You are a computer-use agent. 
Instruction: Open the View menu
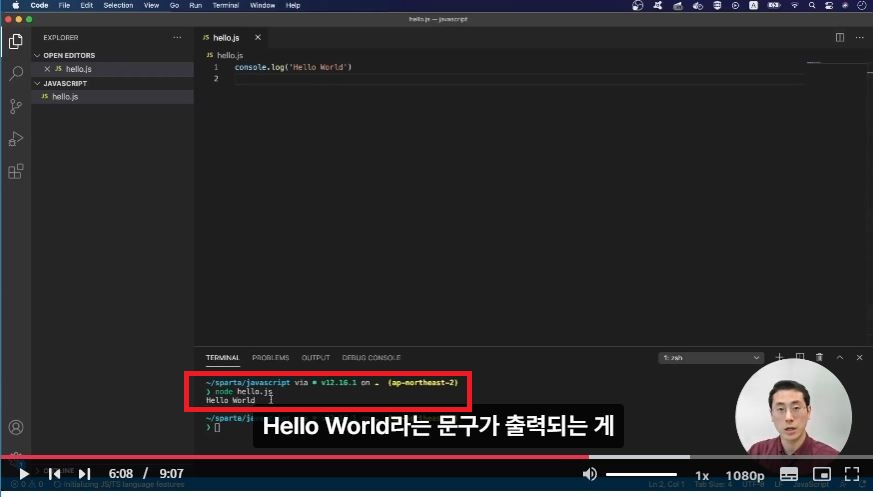[x=151, y=6]
